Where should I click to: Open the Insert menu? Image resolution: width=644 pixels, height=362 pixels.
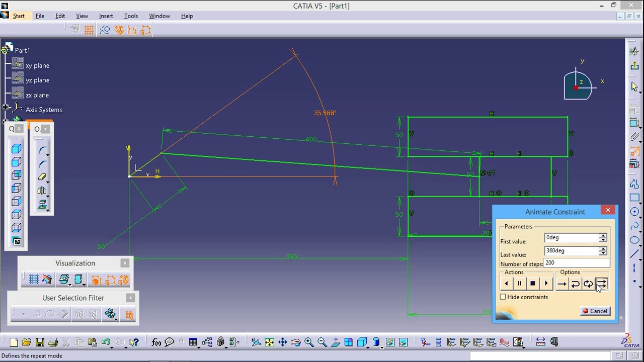106,16
